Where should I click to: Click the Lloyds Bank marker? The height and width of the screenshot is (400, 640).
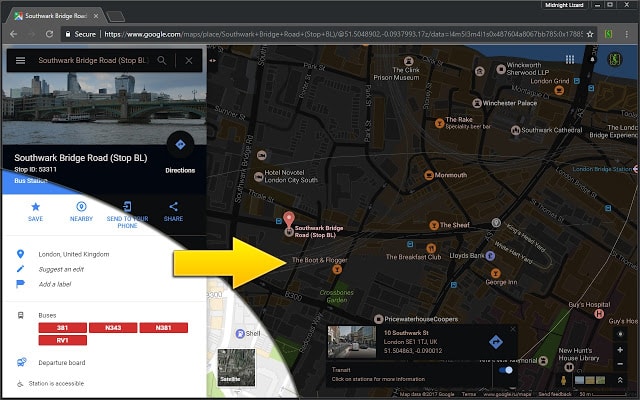point(490,256)
